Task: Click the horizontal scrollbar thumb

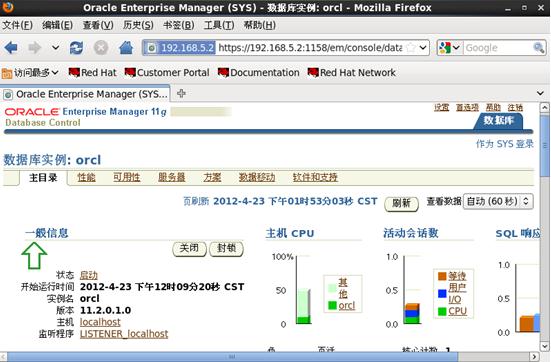Action: coord(232,356)
